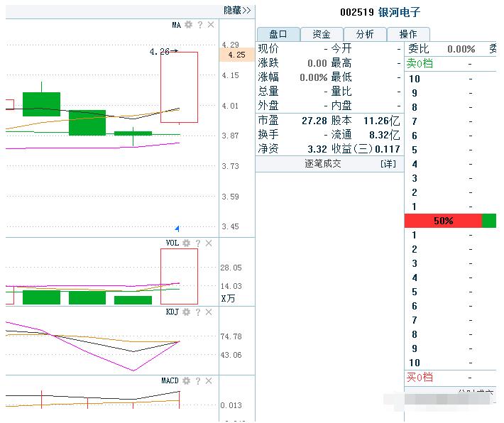Select the red outlined volume bar
Viewport: 504px width, 423px height.
tap(179, 276)
